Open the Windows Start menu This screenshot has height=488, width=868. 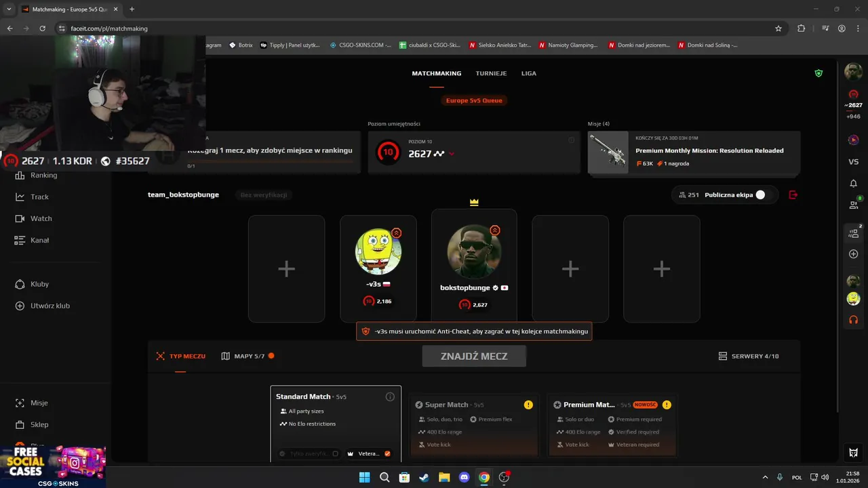click(364, 477)
